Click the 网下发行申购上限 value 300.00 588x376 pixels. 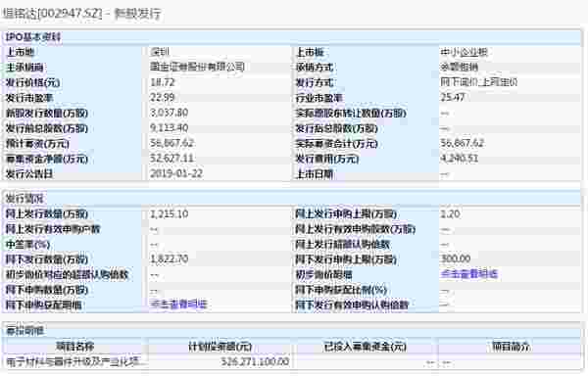456,258
